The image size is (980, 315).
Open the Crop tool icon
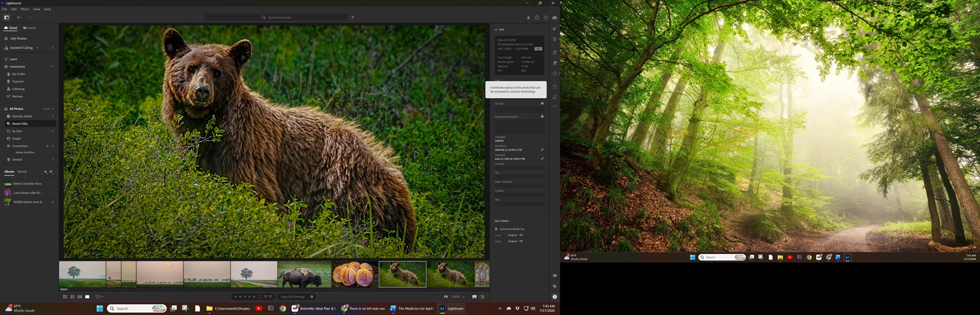555,52
